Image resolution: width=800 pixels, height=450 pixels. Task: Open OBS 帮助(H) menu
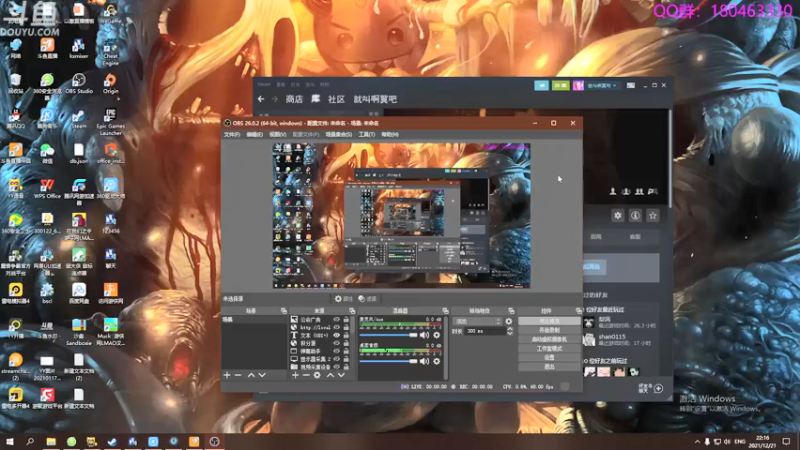[x=390, y=135]
